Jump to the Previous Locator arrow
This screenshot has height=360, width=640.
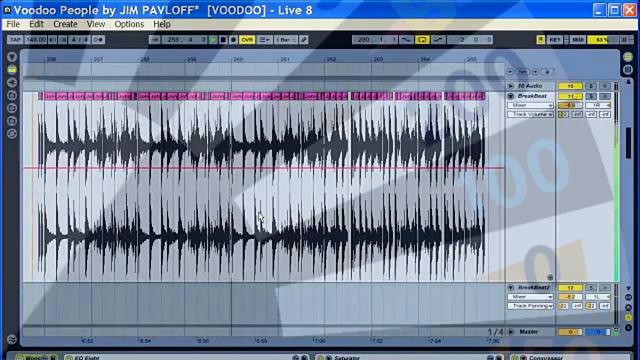pos(510,72)
